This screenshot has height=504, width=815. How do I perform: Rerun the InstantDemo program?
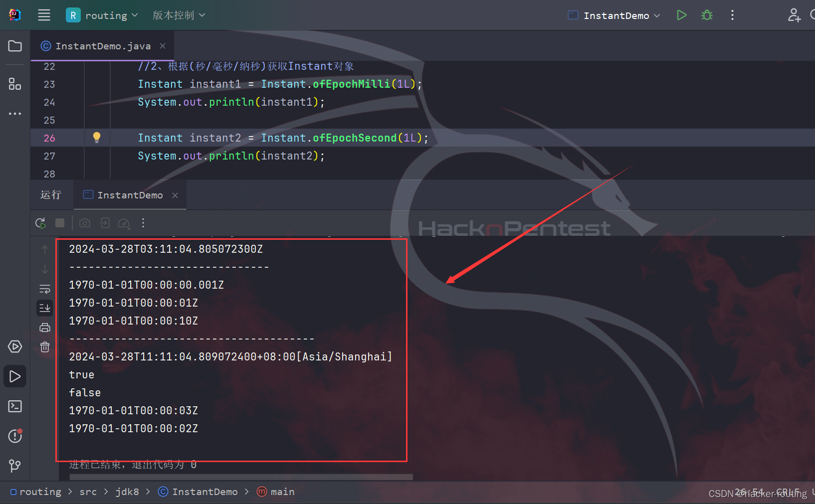click(40, 223)
